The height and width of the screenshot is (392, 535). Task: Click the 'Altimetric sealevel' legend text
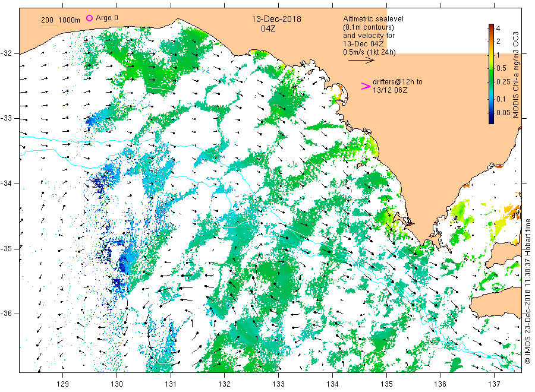[373, 19]
